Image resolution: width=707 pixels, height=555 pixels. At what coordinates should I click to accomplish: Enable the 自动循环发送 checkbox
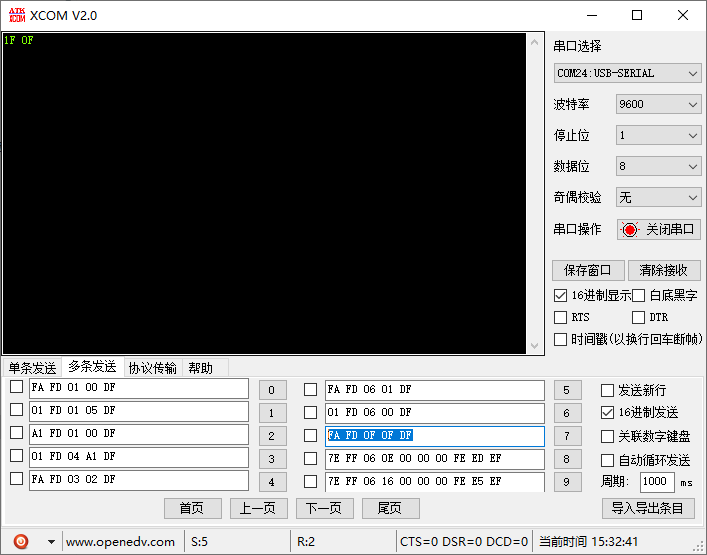click(607, 460)
